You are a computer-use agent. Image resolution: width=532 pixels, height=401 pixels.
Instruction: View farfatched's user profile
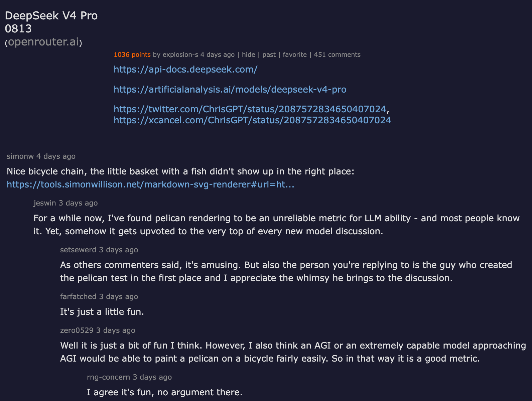[78, 296]
